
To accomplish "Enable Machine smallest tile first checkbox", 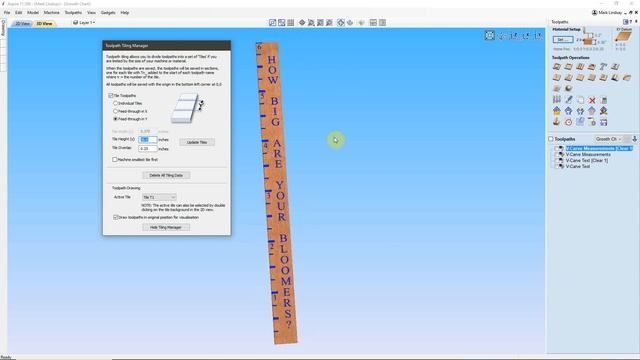I will (115, 160).
